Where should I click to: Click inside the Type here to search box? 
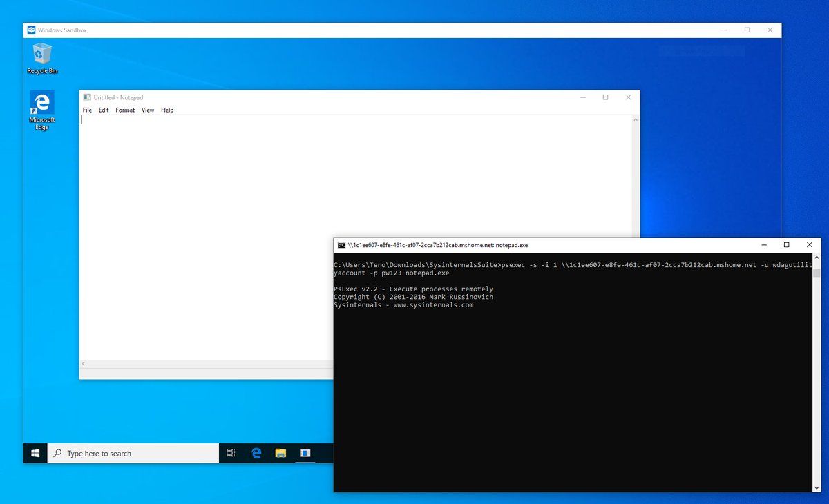pos(133,453)
